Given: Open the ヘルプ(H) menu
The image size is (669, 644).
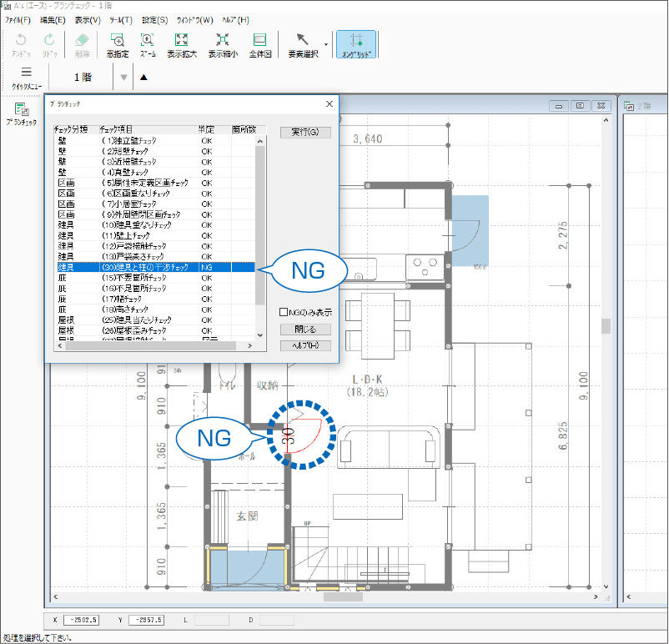Looking at the screenshot, I should (235, 20).
